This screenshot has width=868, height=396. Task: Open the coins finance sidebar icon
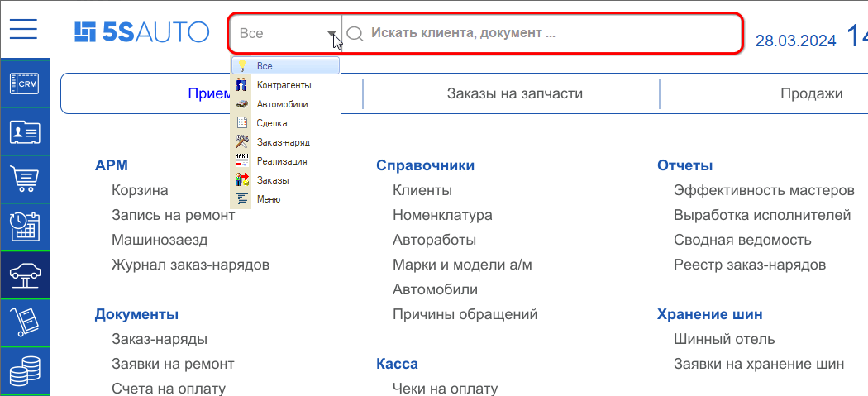pyautogui.click(x=26, y=371)
